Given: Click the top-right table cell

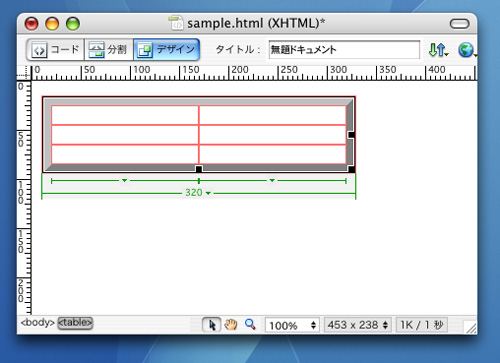Looking at the screenshot, I should [272, 115].
